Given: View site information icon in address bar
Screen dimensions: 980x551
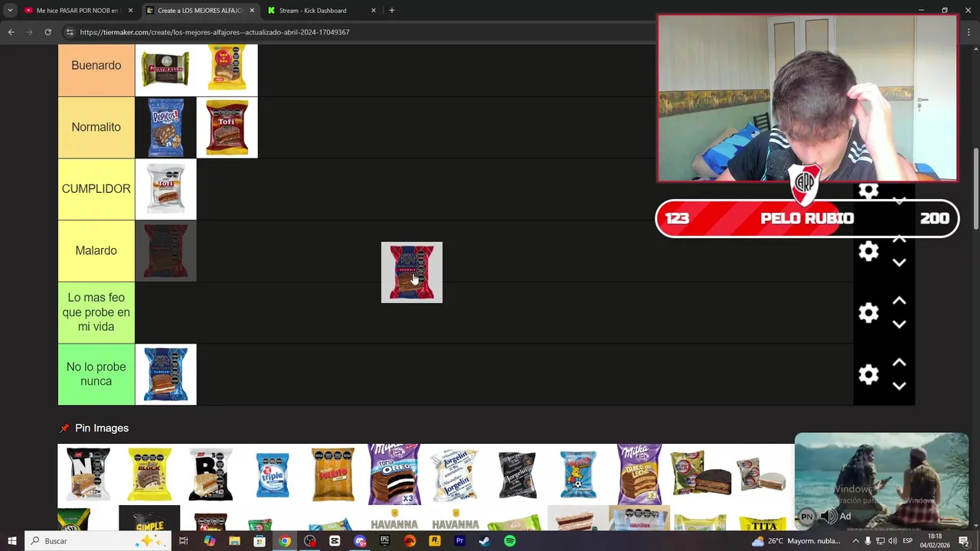Looking at the screenshot, I should click(x=70, y=32).
